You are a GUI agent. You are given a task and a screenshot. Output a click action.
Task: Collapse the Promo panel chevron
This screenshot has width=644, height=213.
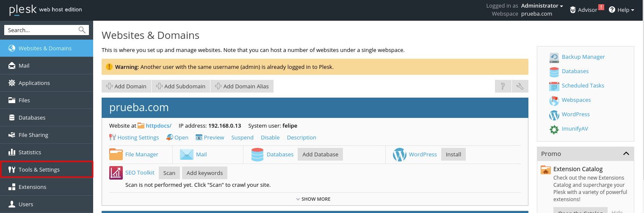pyautogui.click(x=626, y=154)
